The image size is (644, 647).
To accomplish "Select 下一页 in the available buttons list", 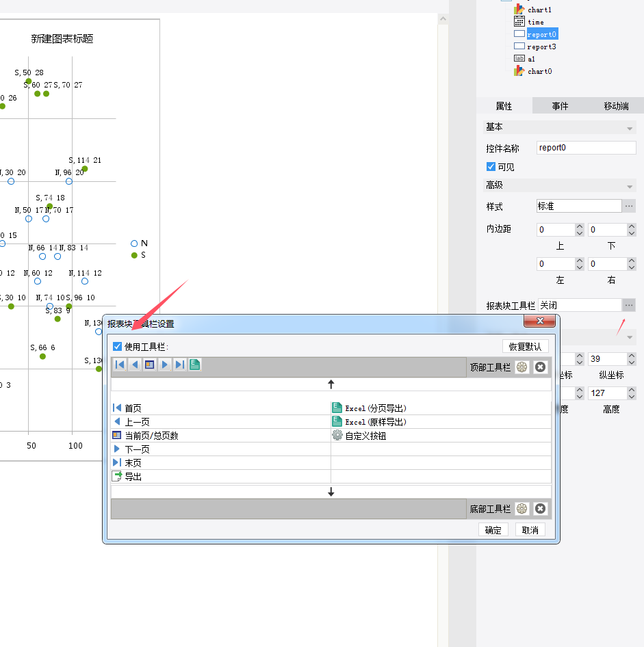I will 221,449.
